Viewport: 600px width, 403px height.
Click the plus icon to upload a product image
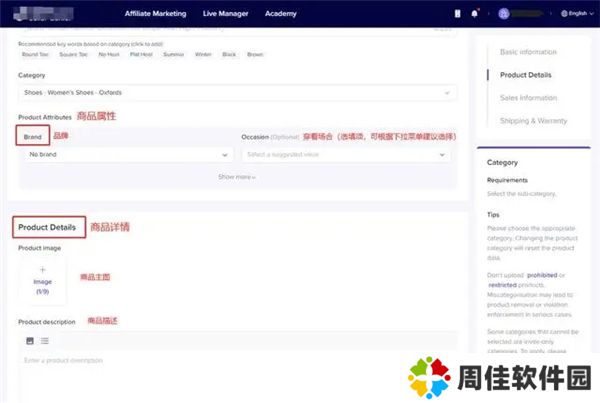click(42, 269)
